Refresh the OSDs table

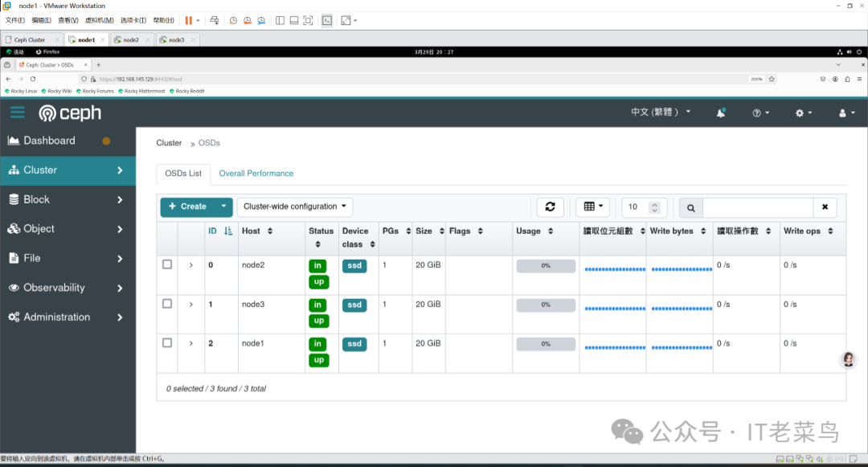click(x=551, y=207)
